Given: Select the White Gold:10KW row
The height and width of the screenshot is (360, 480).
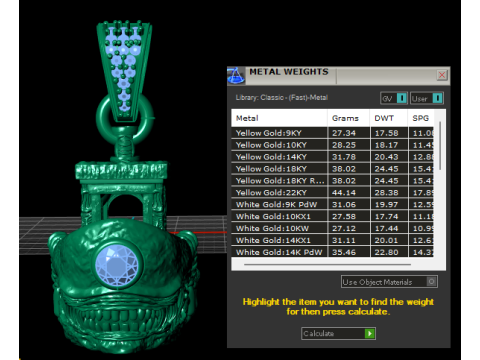Looking at the screenshot, I should pos(332,228).
